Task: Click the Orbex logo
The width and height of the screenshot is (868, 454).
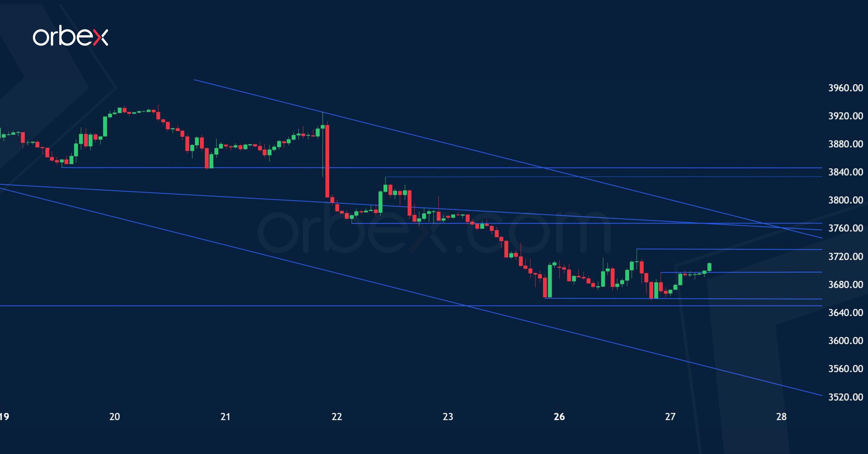Action: coord(70,36)
